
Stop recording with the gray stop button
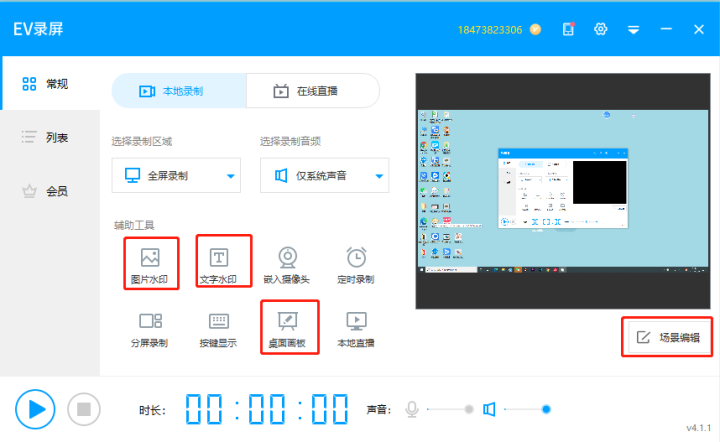pyautogui.click(x=84, y=409)
